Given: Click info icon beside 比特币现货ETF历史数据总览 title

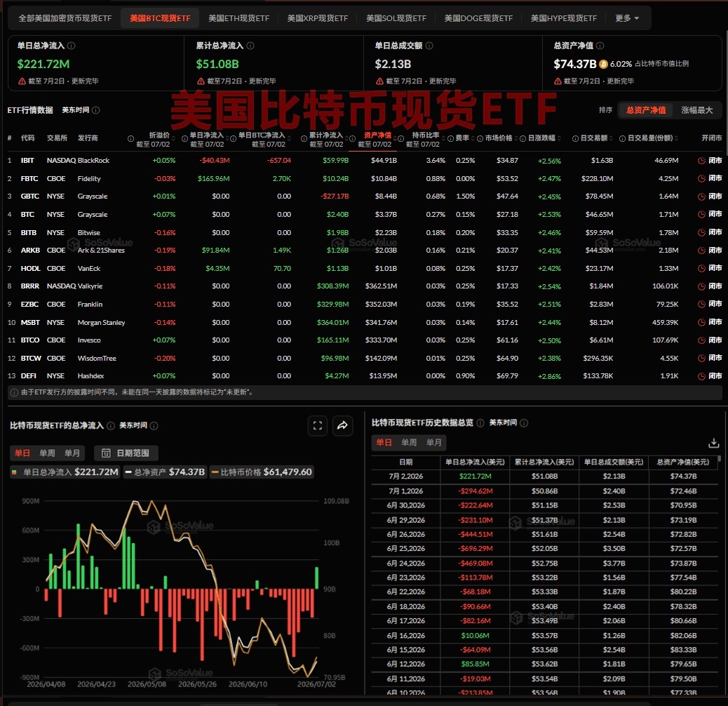Looking at the screenshot, I should (x=480, y=422).
